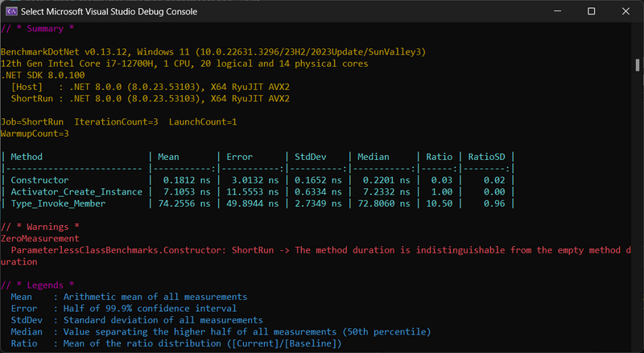Click the Type_Invoke_Member mean '74.2556 ns'
Screen dimensions: 644x353
click(184, 203)
